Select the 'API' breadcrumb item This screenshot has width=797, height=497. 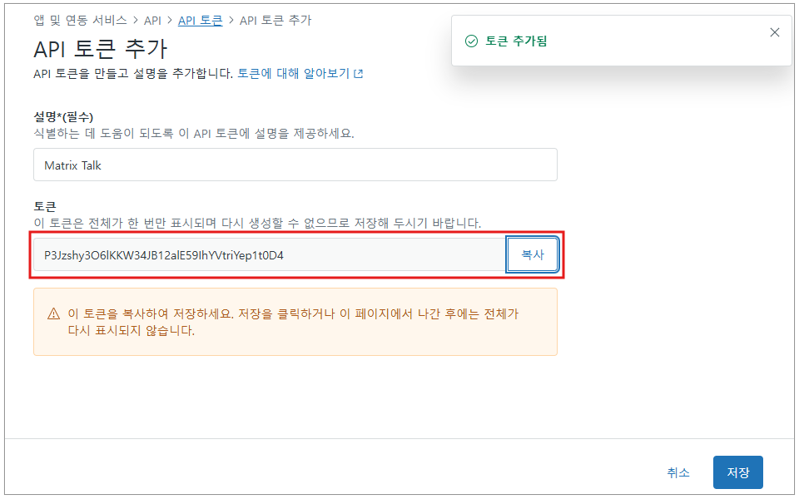tap(153, 20)
